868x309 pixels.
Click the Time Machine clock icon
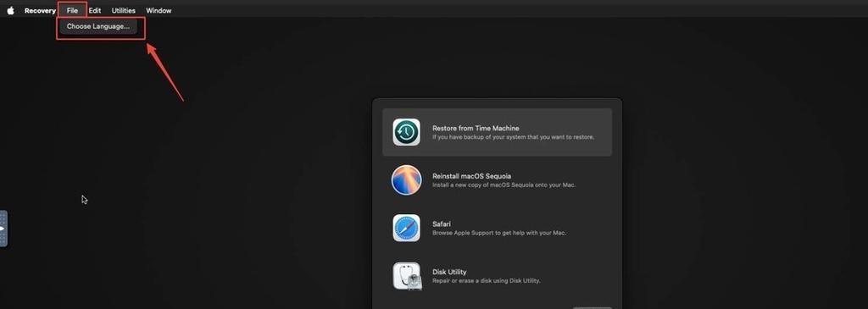coord(406,132)
